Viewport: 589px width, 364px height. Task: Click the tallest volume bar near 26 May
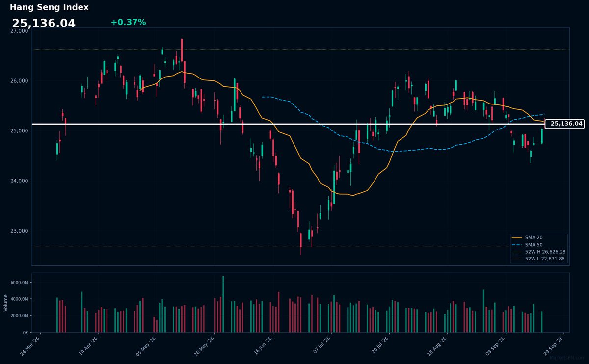pyautogui.click(x=223, y=304)
